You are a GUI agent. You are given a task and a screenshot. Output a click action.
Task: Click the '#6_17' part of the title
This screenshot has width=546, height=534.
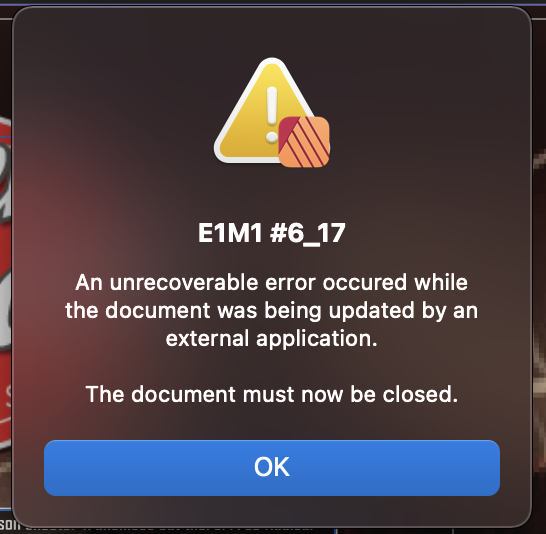[308, 233]
